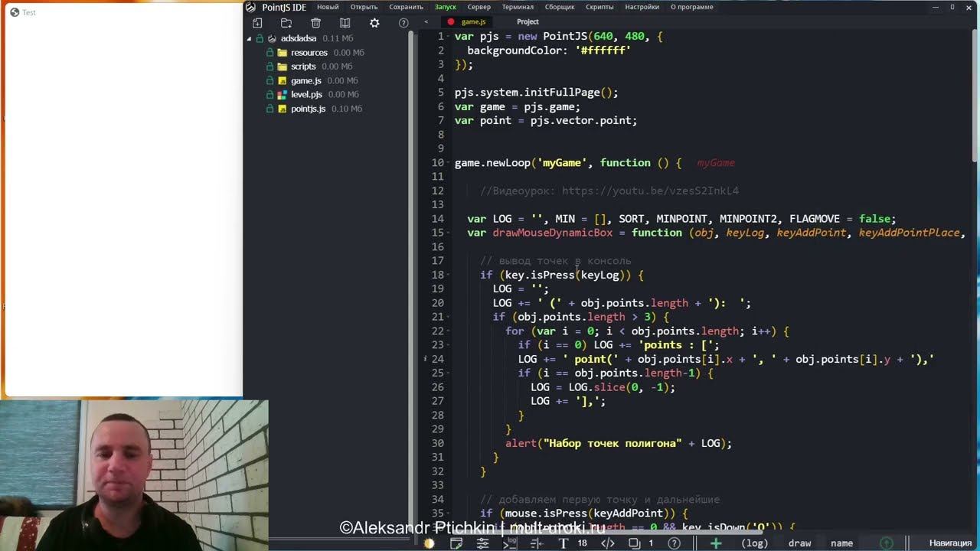The width and height of the screenshot is (980, 551).
Task: Toggle the theme brightness icon in bottom bar
Action: [x=429, y=543]
